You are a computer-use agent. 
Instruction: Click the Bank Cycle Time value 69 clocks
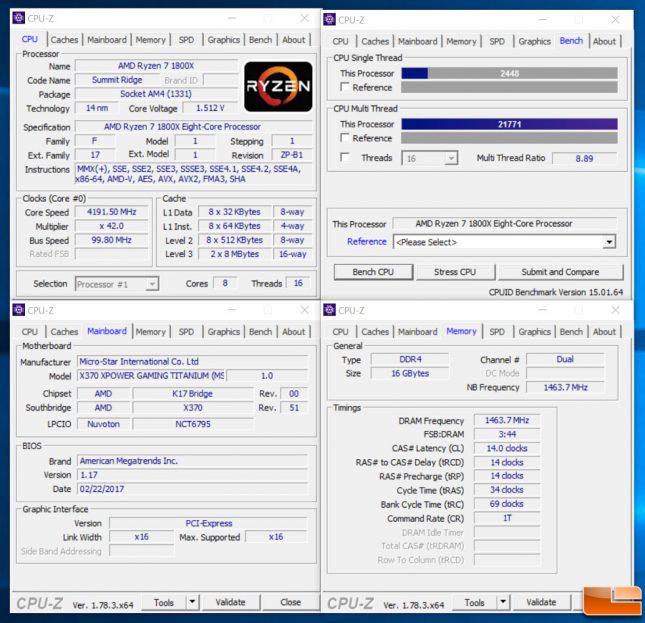(x=507, y=504)
